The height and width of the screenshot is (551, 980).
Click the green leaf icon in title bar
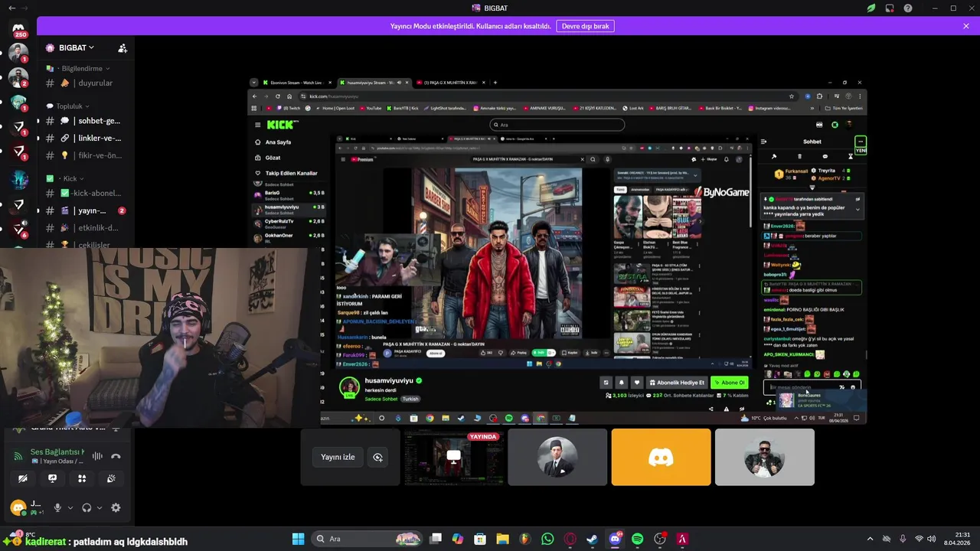pos(871,8)
